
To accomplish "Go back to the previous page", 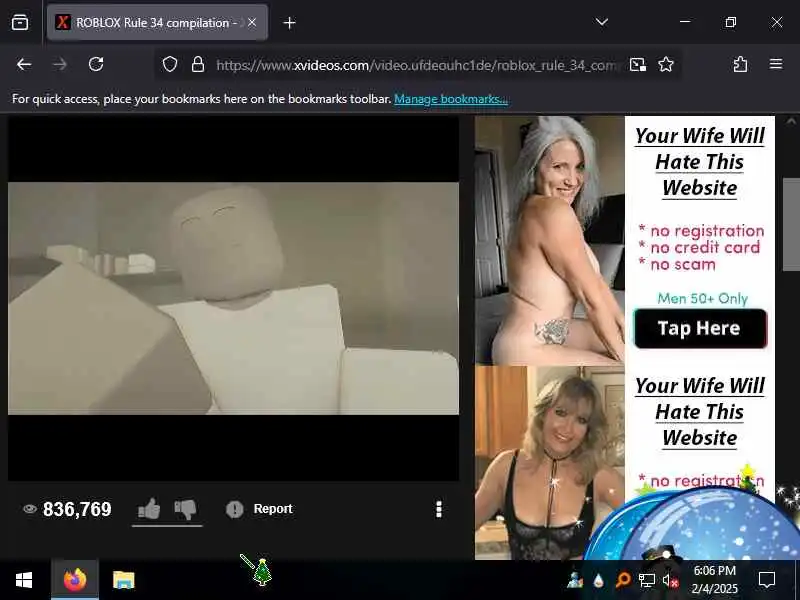I will point(24,64).
